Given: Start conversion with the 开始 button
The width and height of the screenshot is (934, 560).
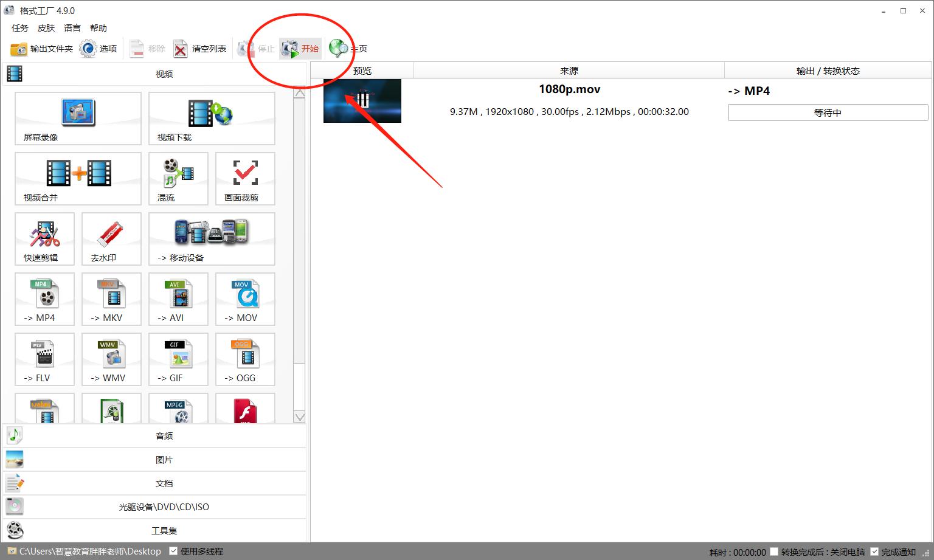Looking at the screenshot, I should [300, 49].
